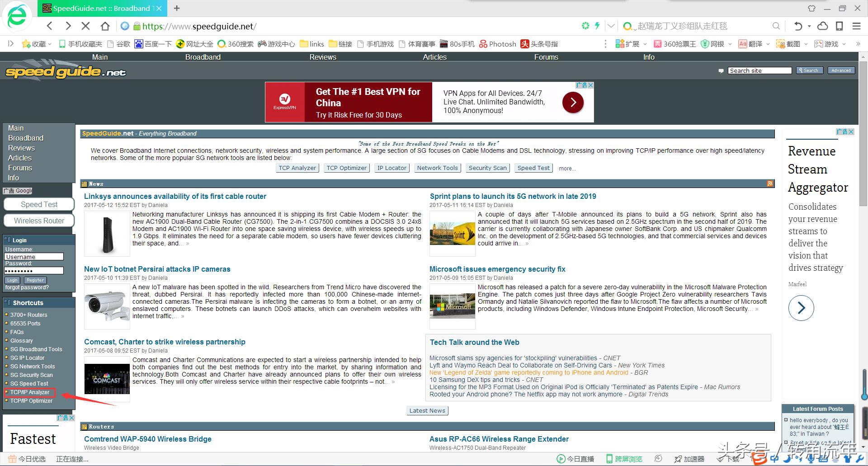Click the green circular icon beside the lightning bolt
868x466 pixels.
click(585, 26)
